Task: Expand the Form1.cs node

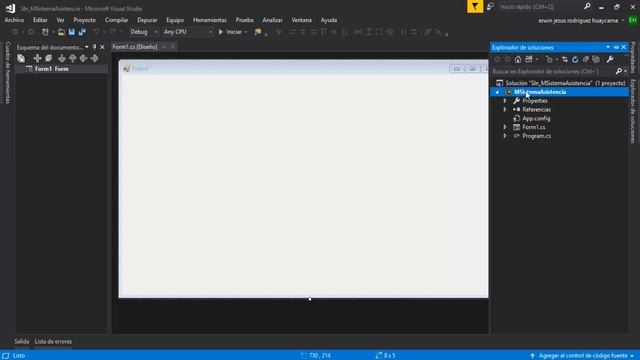Action: pyautogui.click(x=505, y=127)
